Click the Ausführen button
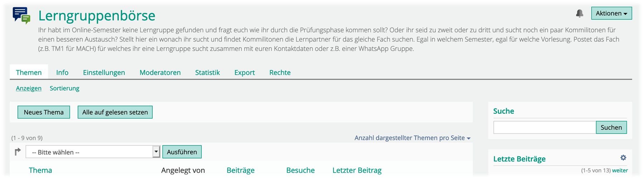The width and height of the screenshot is (644, 179). coord(182,152)
